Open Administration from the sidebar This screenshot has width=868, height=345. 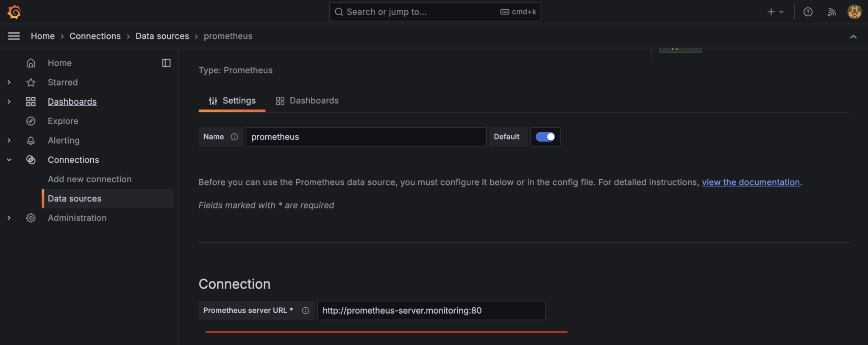(x=77, y=218)
